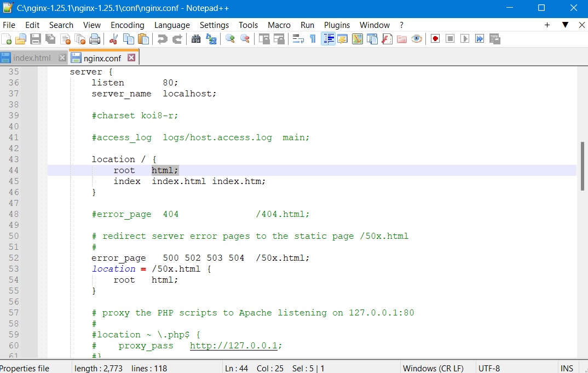Image resolution: width=588 pixels, height=373 pixels.
Task: Toggle Show All Characters (paragraph mark icon)
Action: (x=313, y=38)
